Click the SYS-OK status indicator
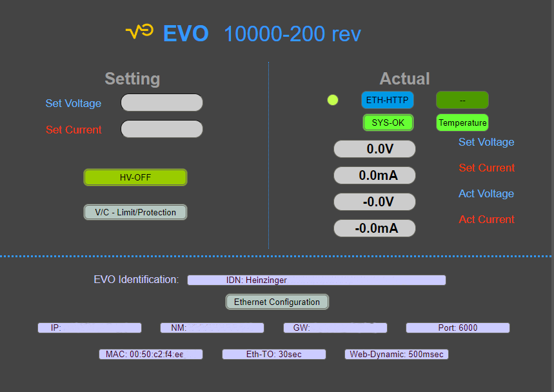554x392 pixels. (x=388, y=122)
